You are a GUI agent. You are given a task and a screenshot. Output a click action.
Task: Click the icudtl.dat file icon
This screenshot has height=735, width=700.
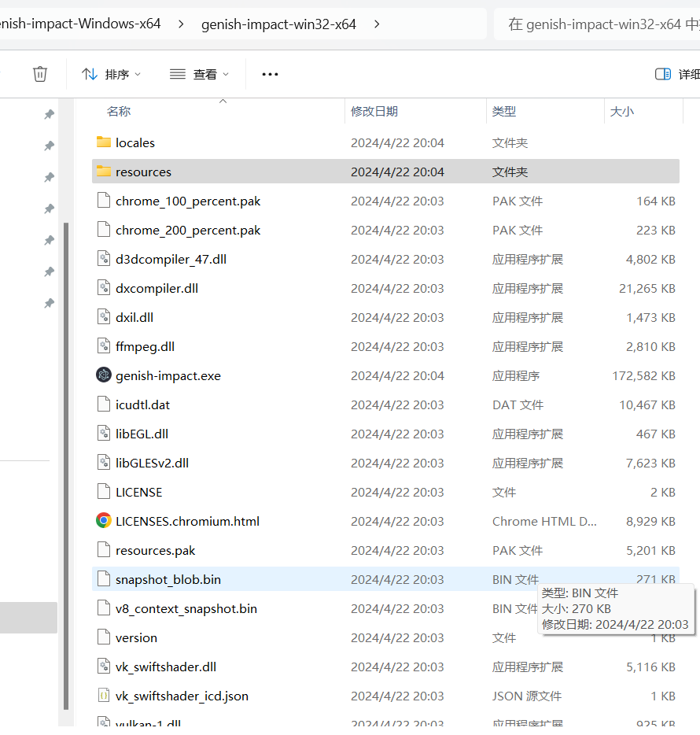pos(103,404)
